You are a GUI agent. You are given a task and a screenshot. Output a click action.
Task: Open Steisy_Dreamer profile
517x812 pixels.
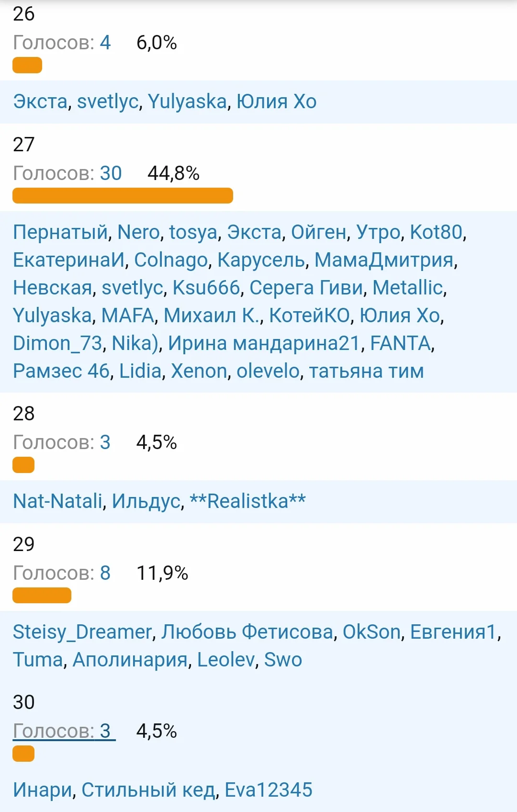click(82, 632)
